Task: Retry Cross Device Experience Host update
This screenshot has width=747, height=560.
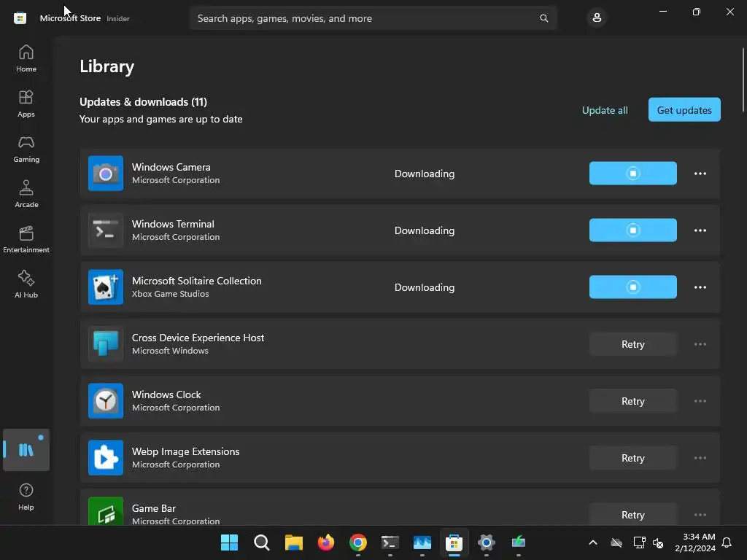Action: tap(632, 344)
